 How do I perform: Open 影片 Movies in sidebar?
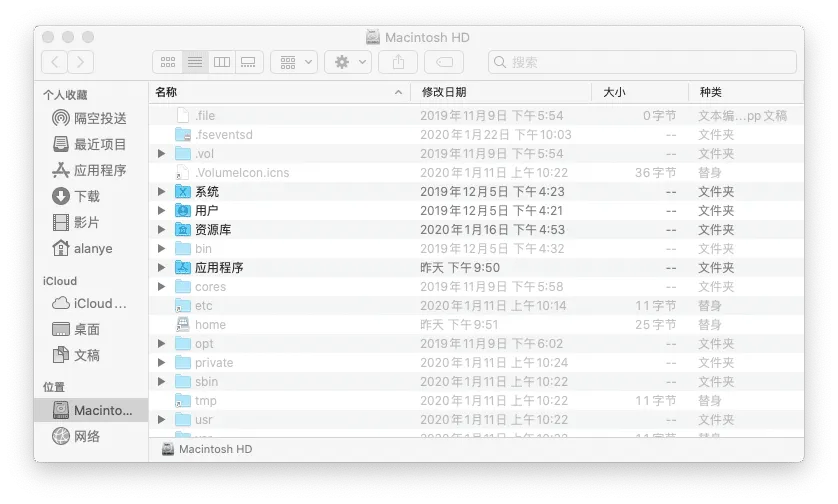(x=76, y=222)
